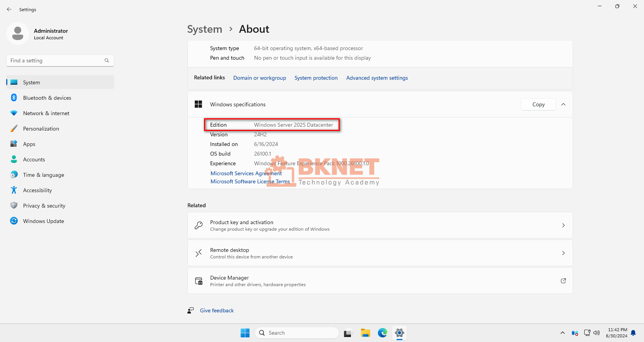Click the Give feedback icon

point(191,310)
